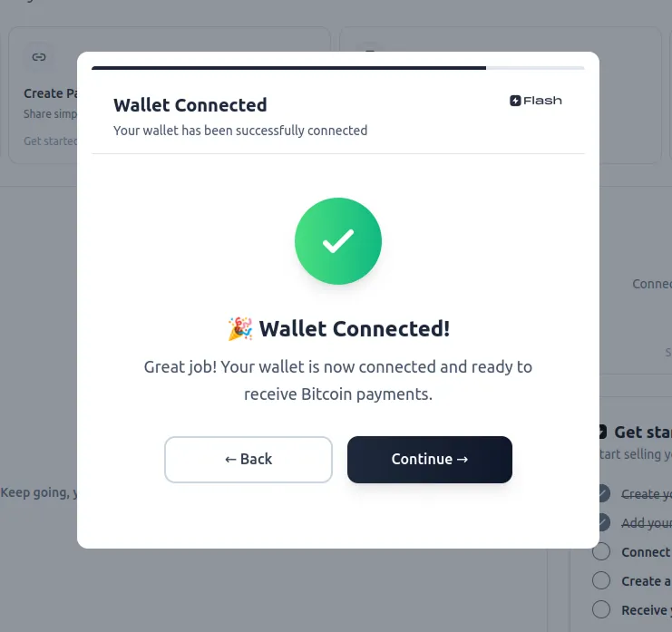Click the 'Wallet Connected!' main heading
The height and width of the screenshot is (632, 672).
[x=354, y=328]
